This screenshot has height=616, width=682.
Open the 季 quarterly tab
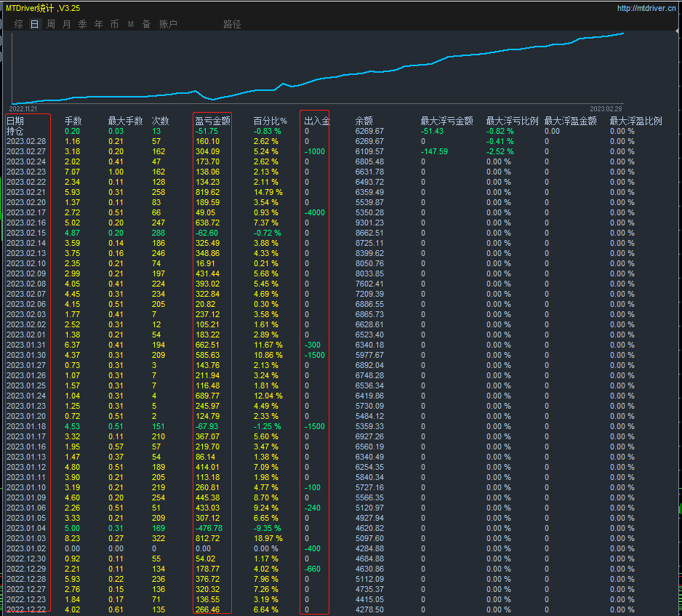coord(82,24)
